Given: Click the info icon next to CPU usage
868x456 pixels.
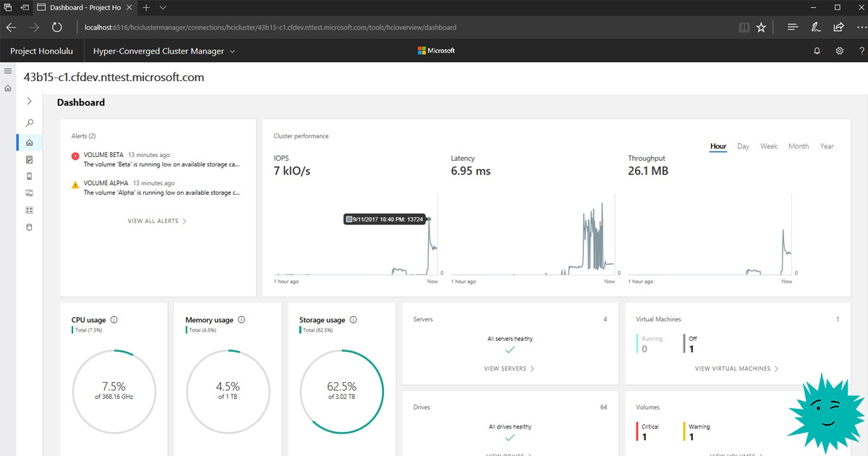Looking at the screenshot, I should click(x=114, y=320).
